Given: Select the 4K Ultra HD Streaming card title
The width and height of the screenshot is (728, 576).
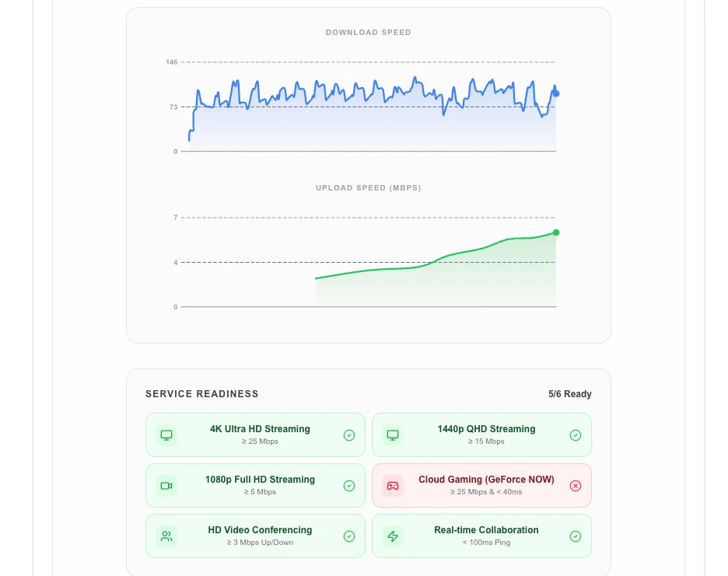Looking at the screenshot, I should click(260, 429).
